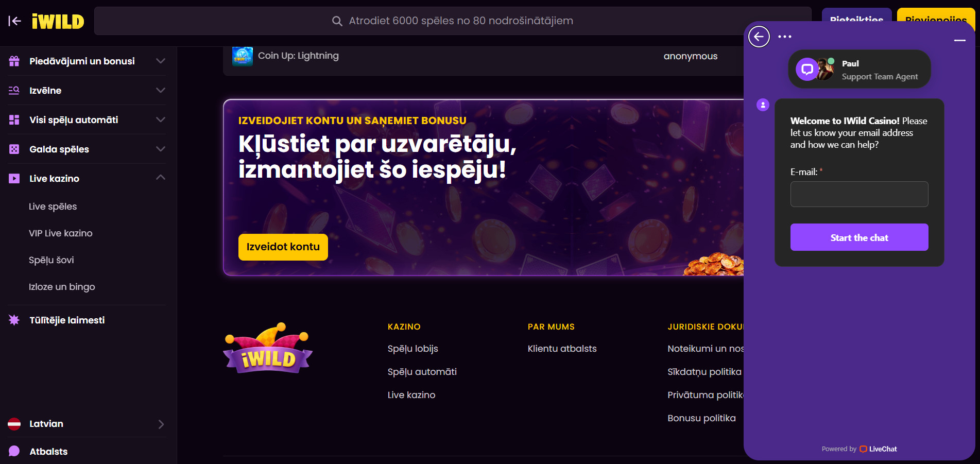The height and width of the screenshot is (464, 980).
Task: Collapse the Live kazino section chevron
Action: click(161, 178)
